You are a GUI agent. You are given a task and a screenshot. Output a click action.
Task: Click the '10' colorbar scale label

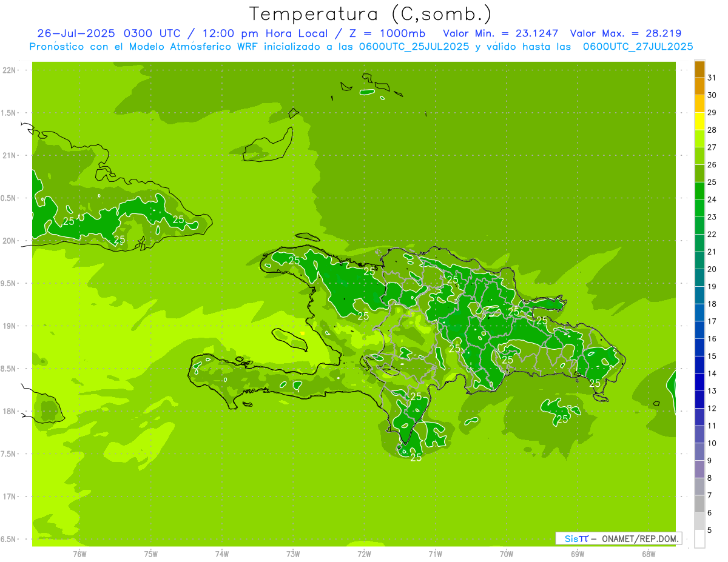(712, 443)
